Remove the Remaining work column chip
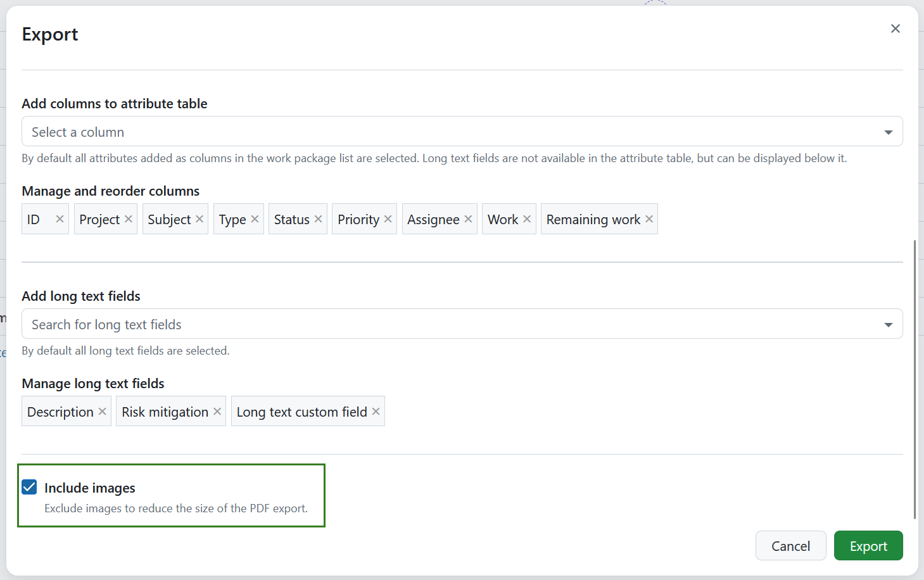The image size is (924, 580). pyautogui.click(x=649, y=218)
